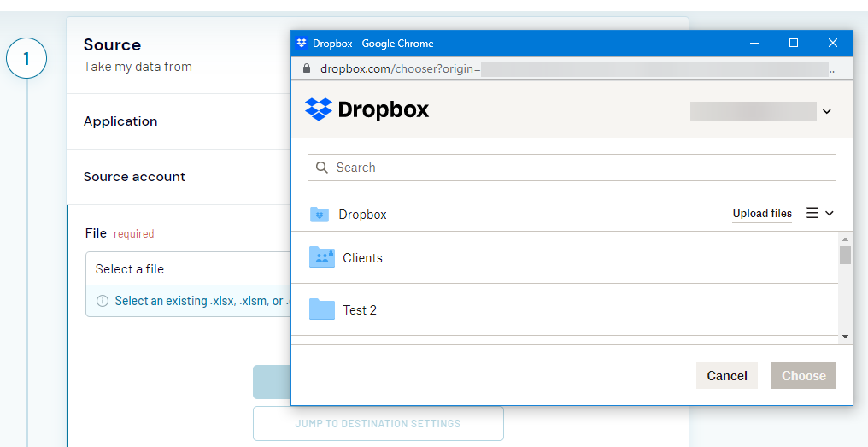Click the Dropbox favicon in the window title bar
The image size is (868, 447).
[302, 44]
